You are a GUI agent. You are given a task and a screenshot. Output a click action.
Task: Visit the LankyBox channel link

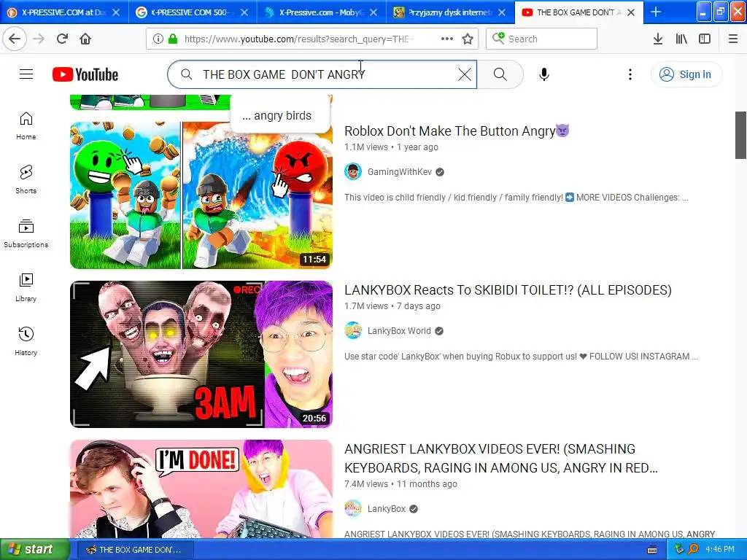click(387, 509)
